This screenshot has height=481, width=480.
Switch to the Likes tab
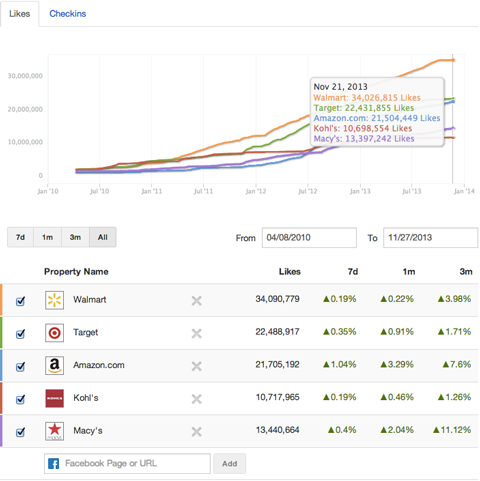click(x=19, y=14)
